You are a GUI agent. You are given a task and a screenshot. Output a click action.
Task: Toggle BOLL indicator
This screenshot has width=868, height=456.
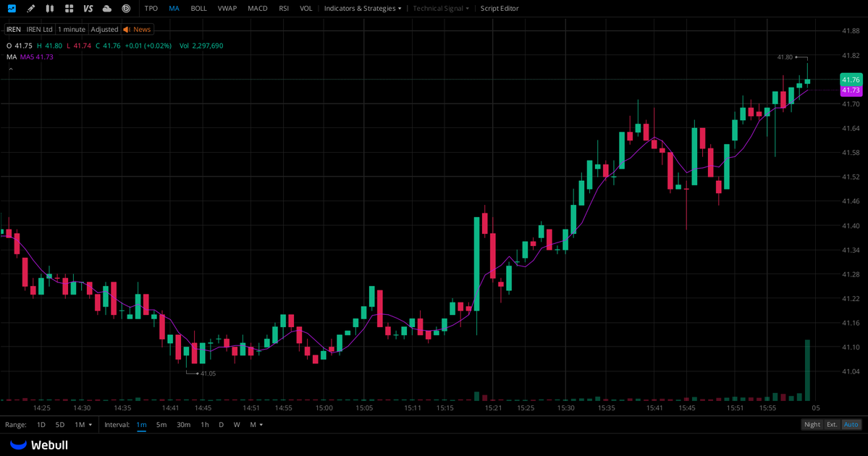click(199, 8)
